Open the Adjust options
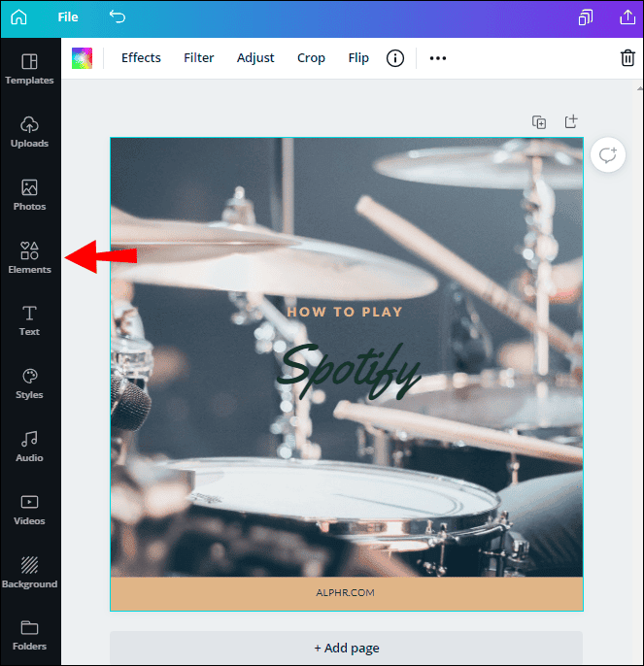The width and height of the screenshot is (644, 666). pos(255,58)
